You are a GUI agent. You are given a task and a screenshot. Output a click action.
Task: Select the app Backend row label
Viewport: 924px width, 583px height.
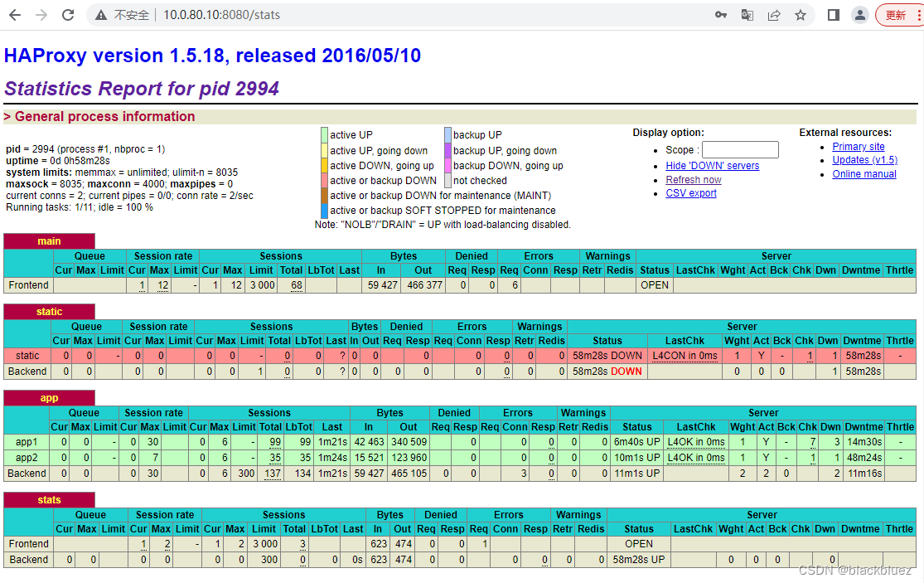coord(27,474)
